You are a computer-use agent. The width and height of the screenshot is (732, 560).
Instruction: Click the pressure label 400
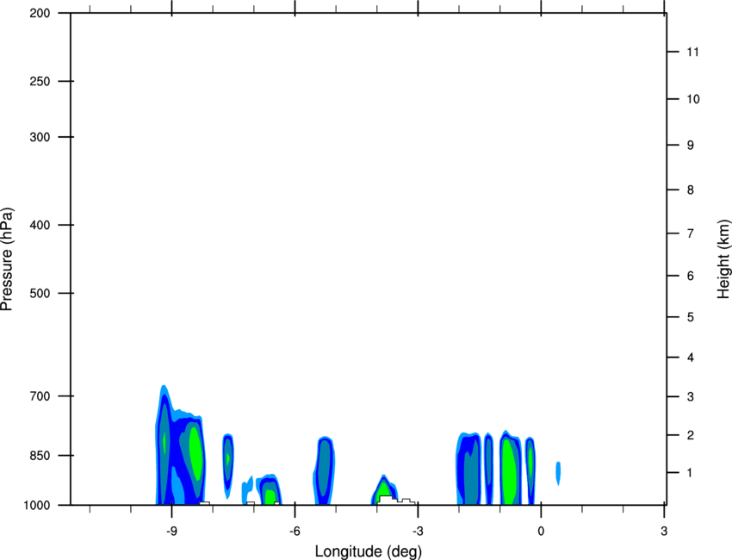40,225
